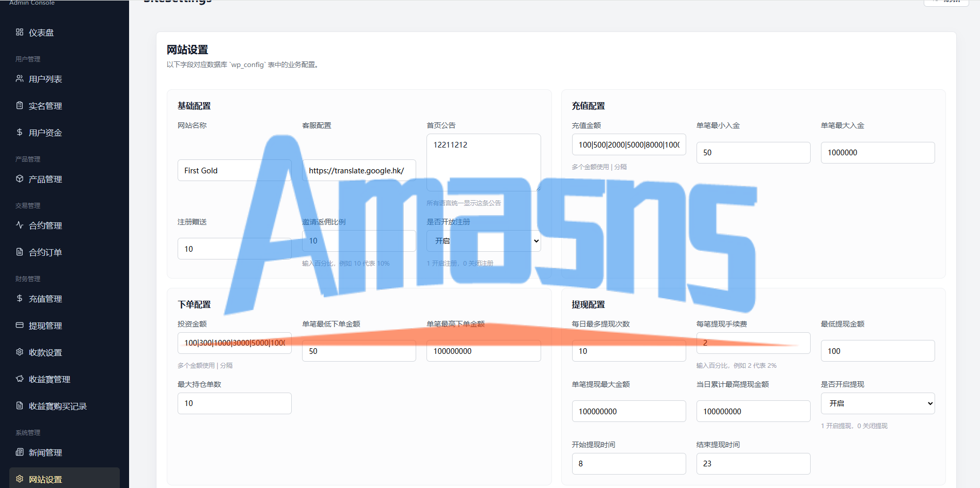Select 充值管理 menu item
Image resolution: width=980 pixels, height=488 pixels.
tap(65, 299)
